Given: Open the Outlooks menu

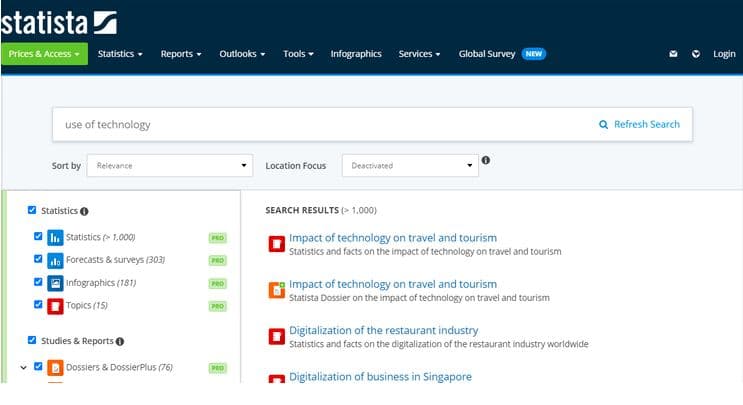Looking at the screenshot, I should point(242,54).
